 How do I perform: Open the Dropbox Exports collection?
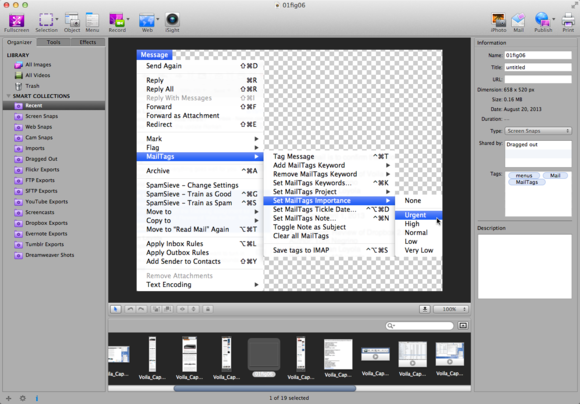pos(46,223)
